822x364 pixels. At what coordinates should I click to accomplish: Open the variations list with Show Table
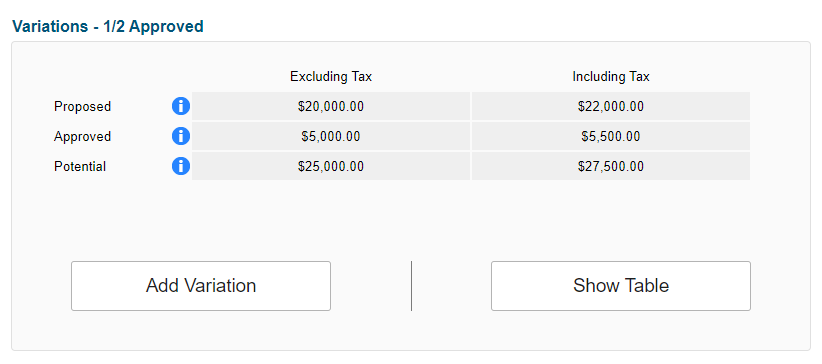pos(621,286)
